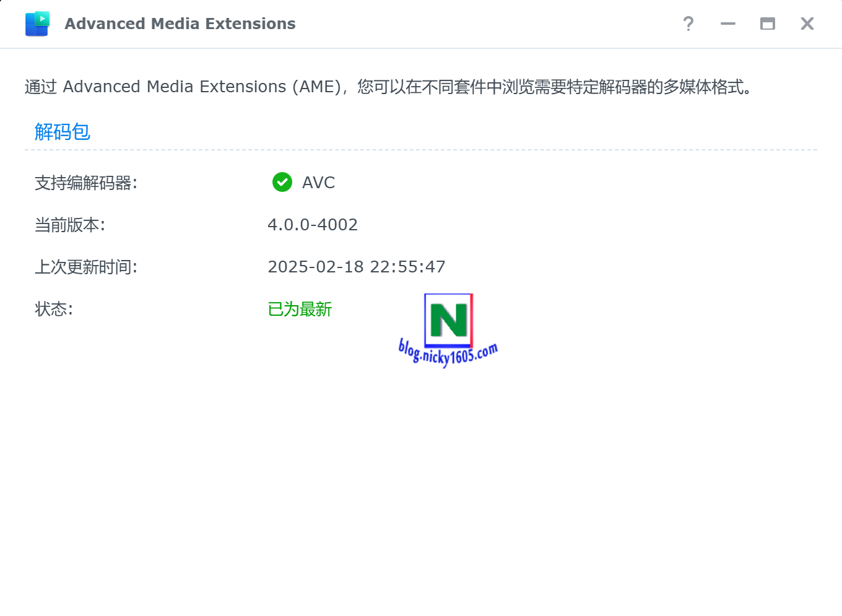Click the AME description sentence at top
Viewport: 842px width, 616px height.
click(389, 87)
